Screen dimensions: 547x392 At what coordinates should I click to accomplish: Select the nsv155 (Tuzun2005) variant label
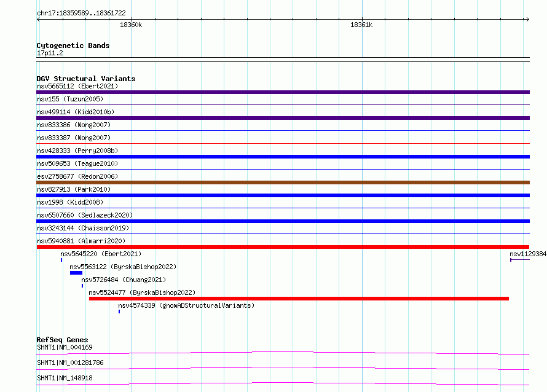tap(70, 99)
